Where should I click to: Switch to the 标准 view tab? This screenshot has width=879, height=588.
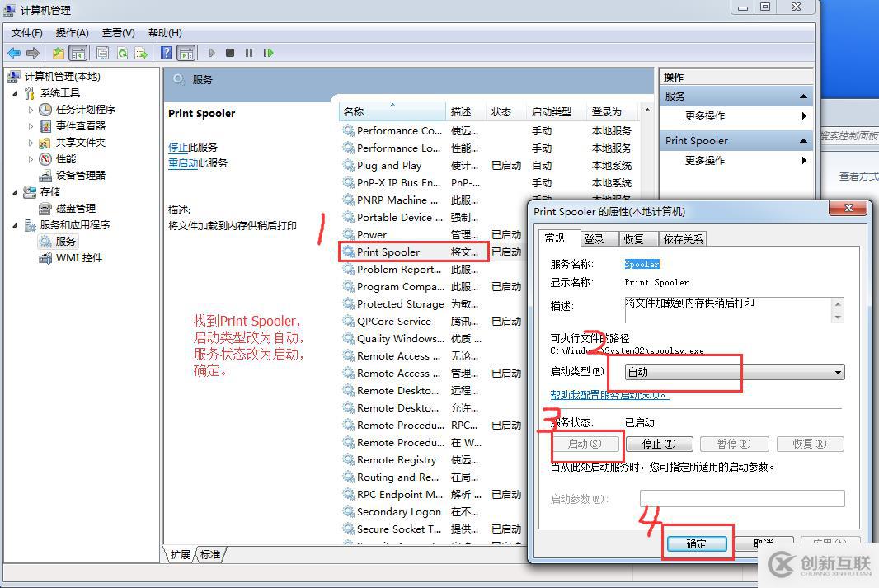[210, 555]
